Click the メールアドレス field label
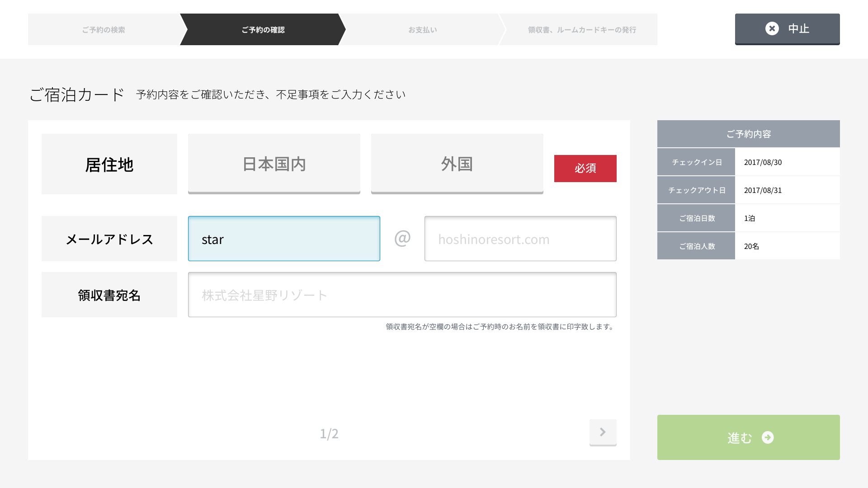The image size is (868, 488). click(109, 239)
